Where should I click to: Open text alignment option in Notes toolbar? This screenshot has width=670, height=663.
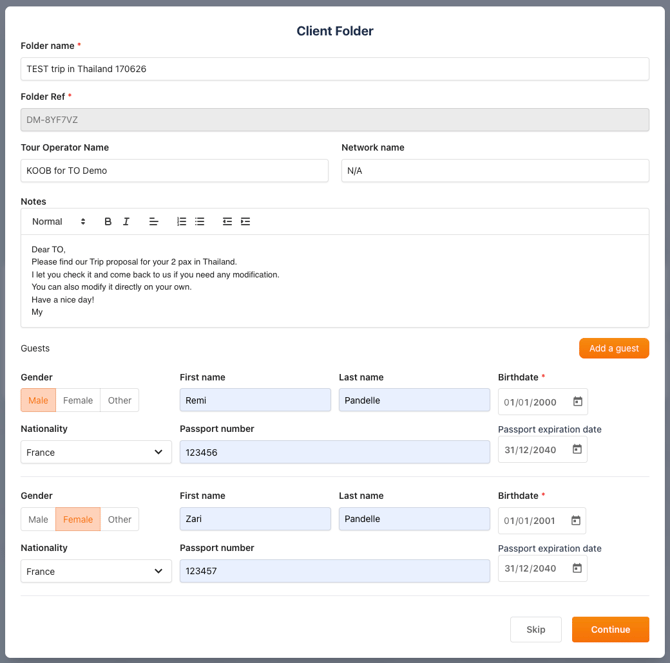(154, 221)
